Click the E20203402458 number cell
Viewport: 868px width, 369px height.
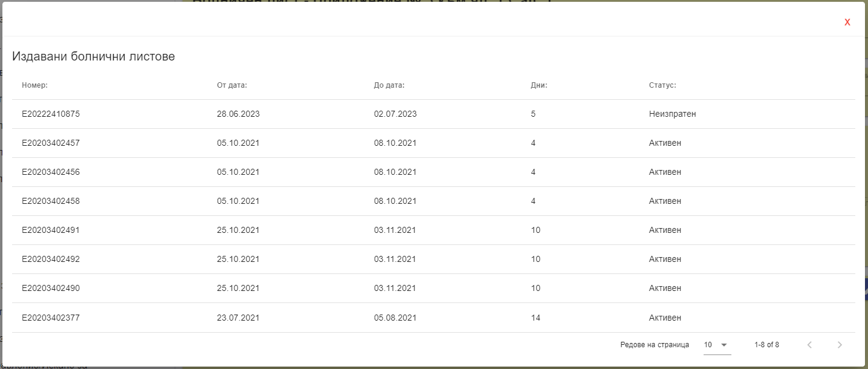[x=51, y=201]
